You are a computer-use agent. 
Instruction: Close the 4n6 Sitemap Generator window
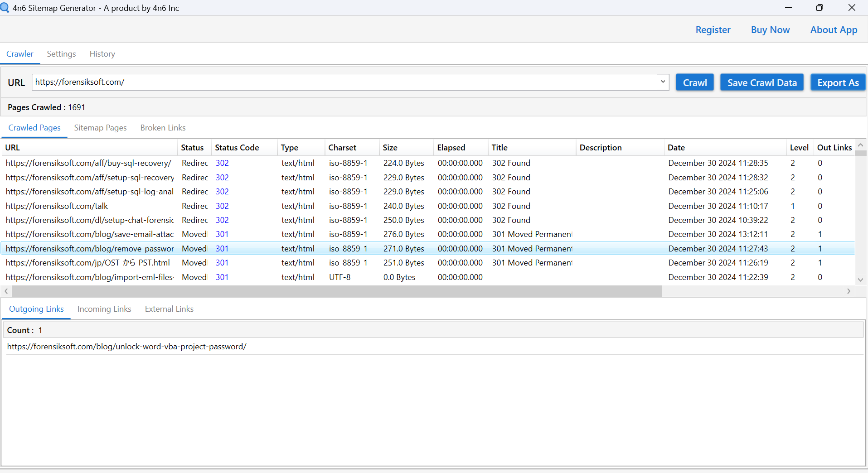(x=852, y=8)
